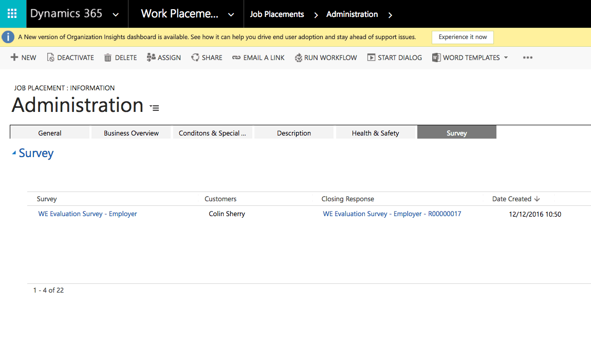Expand the Dynamics 365 navigation dropdown
The width and height of the screenshot is (591, 364).
[115, 14]
